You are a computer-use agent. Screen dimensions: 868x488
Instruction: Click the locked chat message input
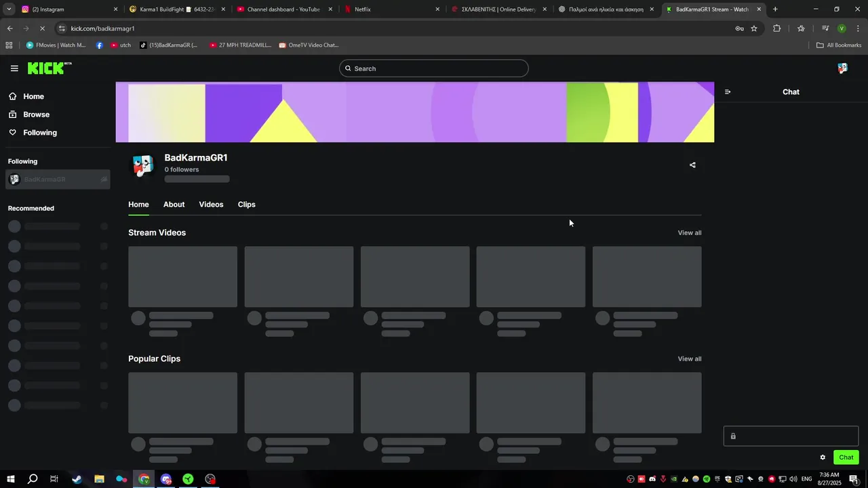(791, 436)
